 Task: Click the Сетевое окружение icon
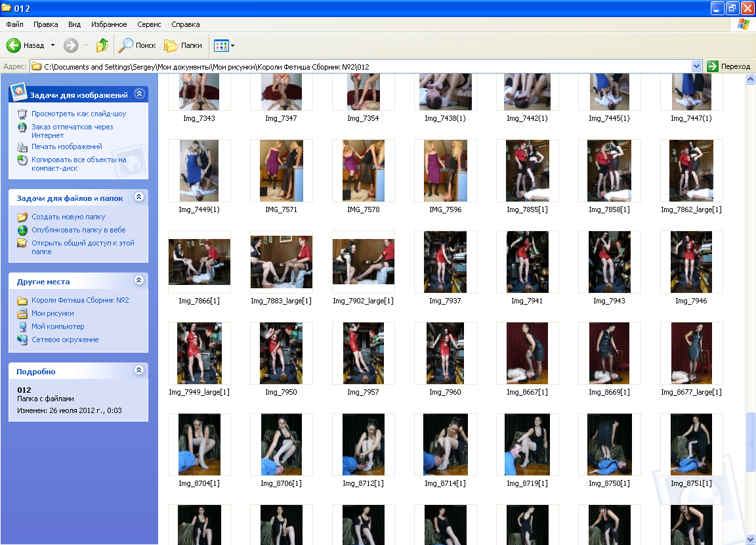click(22, 339)
